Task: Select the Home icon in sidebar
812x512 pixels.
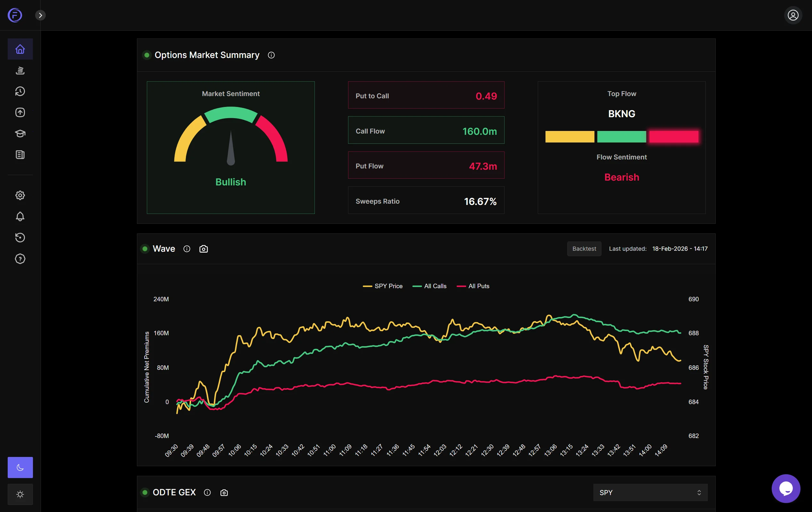Action: (x=20, y=49)
